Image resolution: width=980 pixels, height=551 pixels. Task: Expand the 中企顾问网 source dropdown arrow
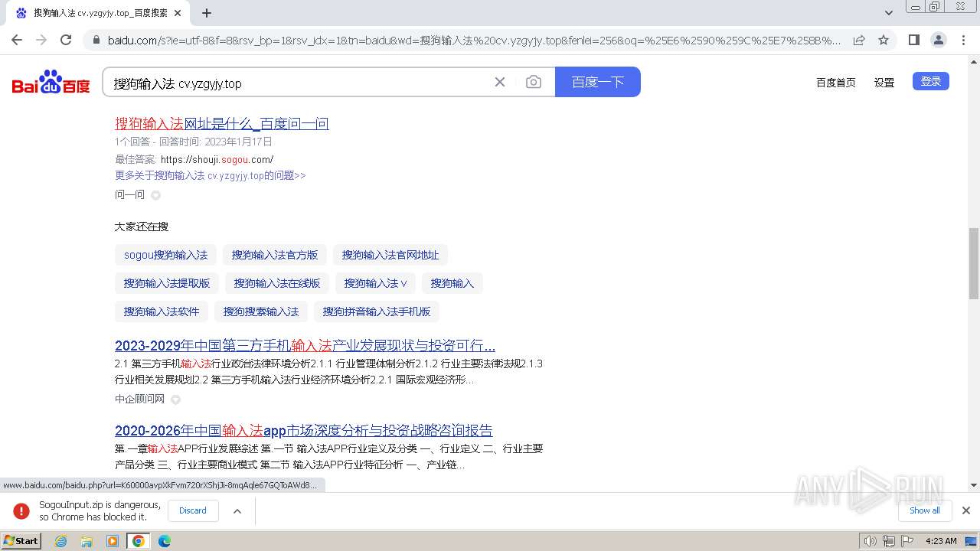[175, 399]
